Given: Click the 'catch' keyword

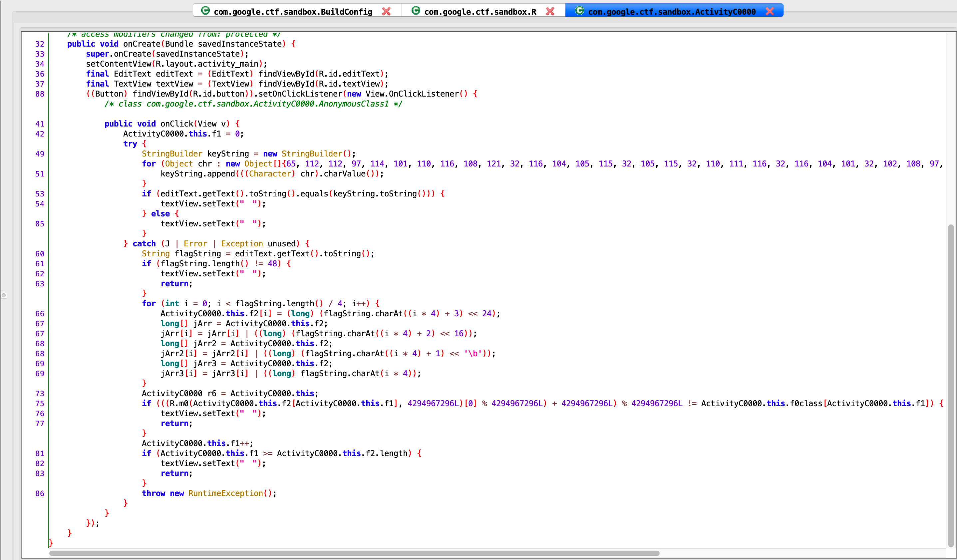Looking at the screenshot, I should 144,244.
